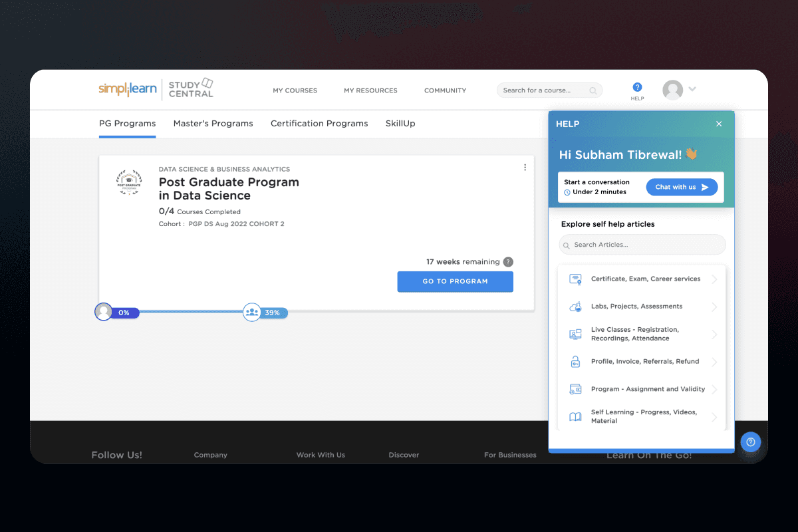This screenshot has width=798, height=532.
Task: Click the user profile avatar
Action: coord(673,90)
